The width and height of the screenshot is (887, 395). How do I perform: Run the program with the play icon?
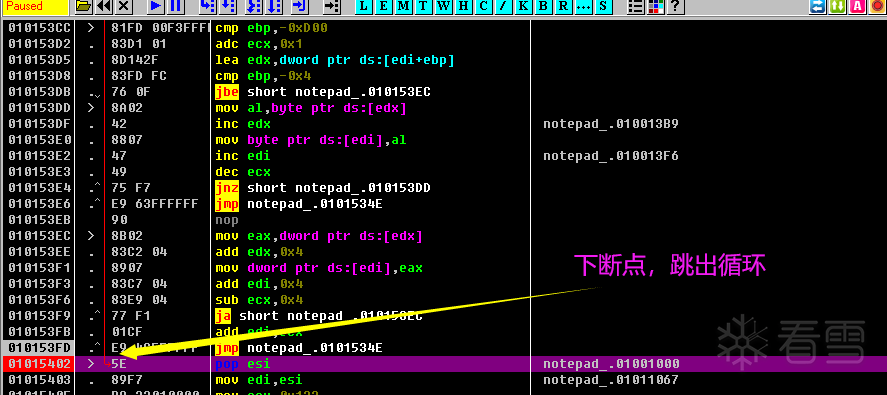click(156, 7)
